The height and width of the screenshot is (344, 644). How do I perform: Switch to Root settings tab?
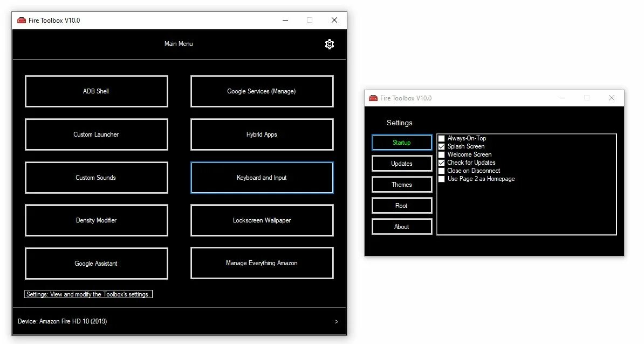(x=402, y=206)
